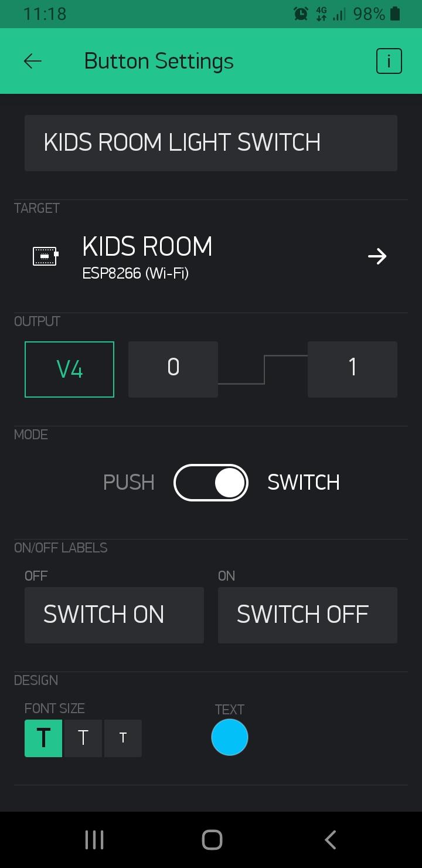
Task: Open the blue text color picker
Action: coord(230,737)
